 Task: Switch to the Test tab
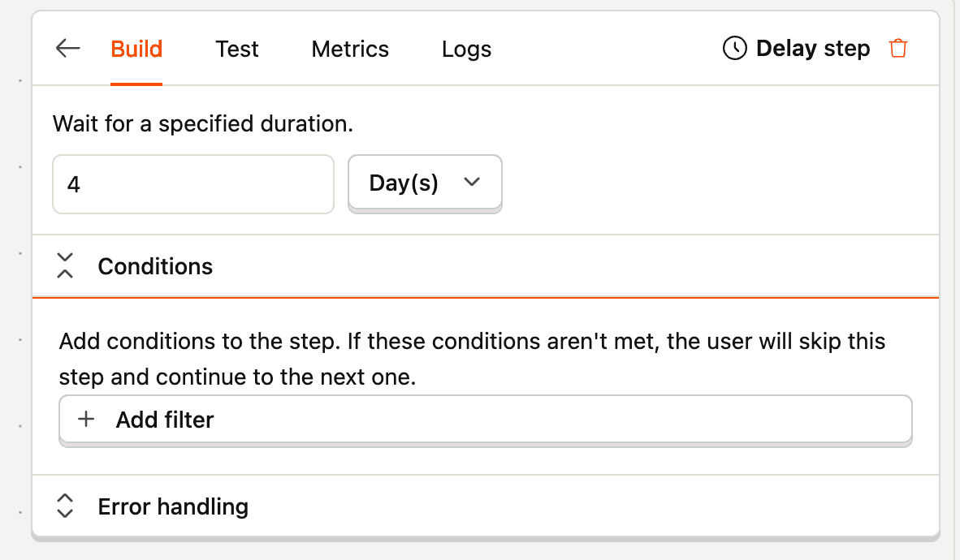coord(236,49)
